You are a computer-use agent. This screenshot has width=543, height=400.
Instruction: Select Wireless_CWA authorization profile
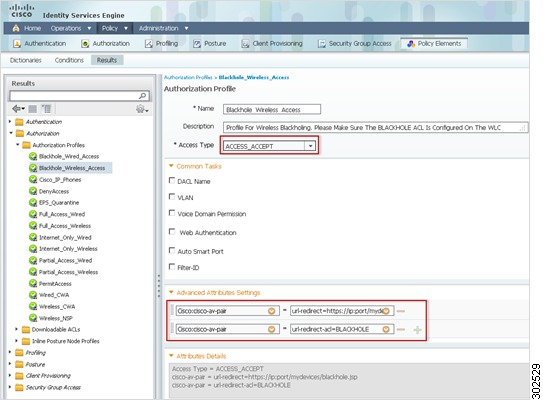point(57,306)
